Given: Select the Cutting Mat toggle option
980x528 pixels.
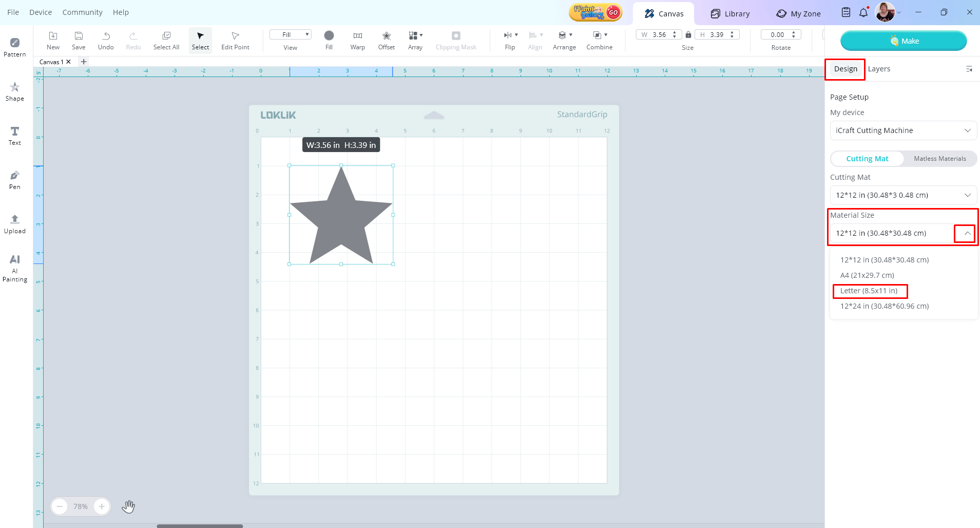Looking at the screenshot, I should click(x=867, y=159).
